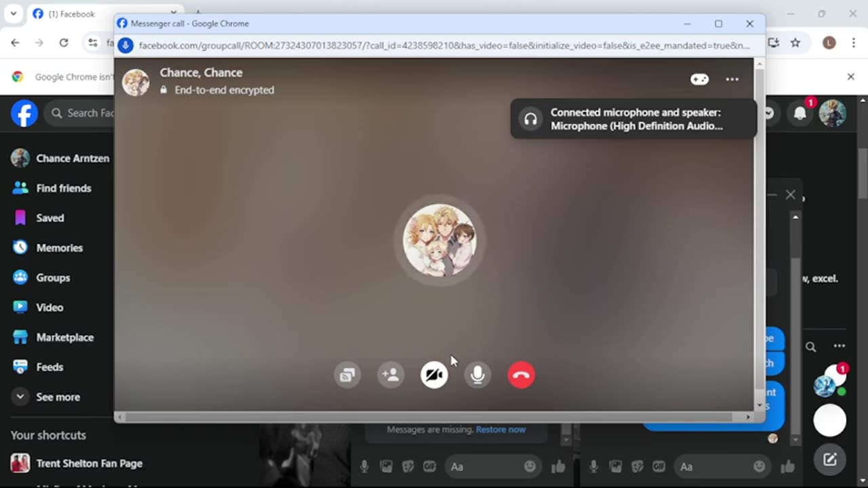Choose a sticker in the right chat box
The image size is (868, 488).
click(637, 466)
